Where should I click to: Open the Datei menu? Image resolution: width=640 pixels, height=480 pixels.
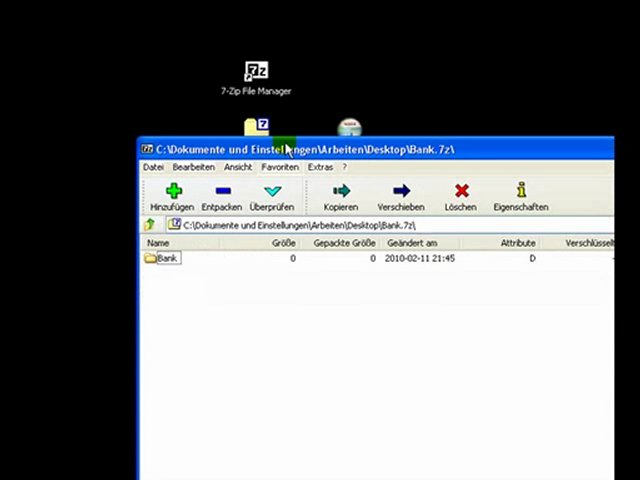coord(153,167)
